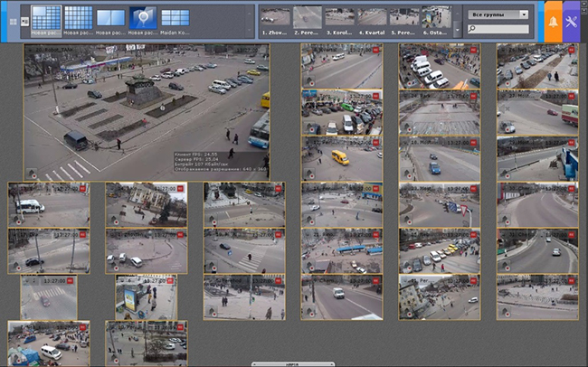Select camera '4. Kvartal' in the camera strip
The height and width of the screenshot is (367, 588).
pos(371,19)
